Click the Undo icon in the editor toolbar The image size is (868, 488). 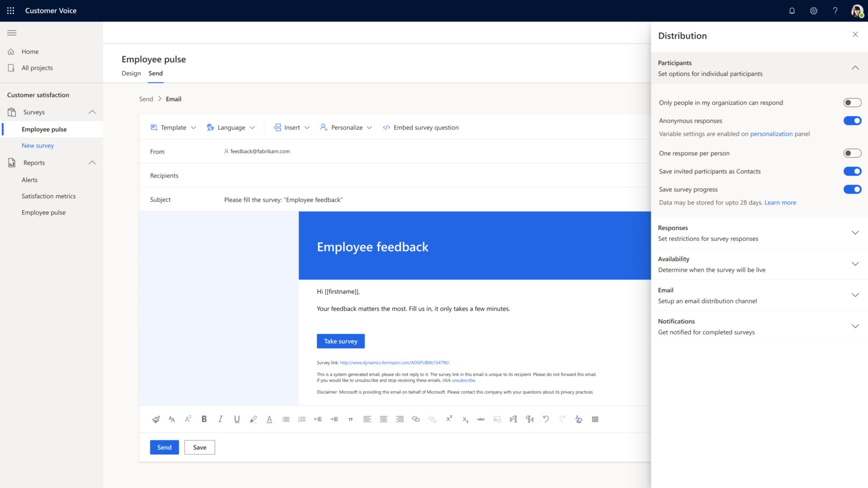tap(546, 419)
